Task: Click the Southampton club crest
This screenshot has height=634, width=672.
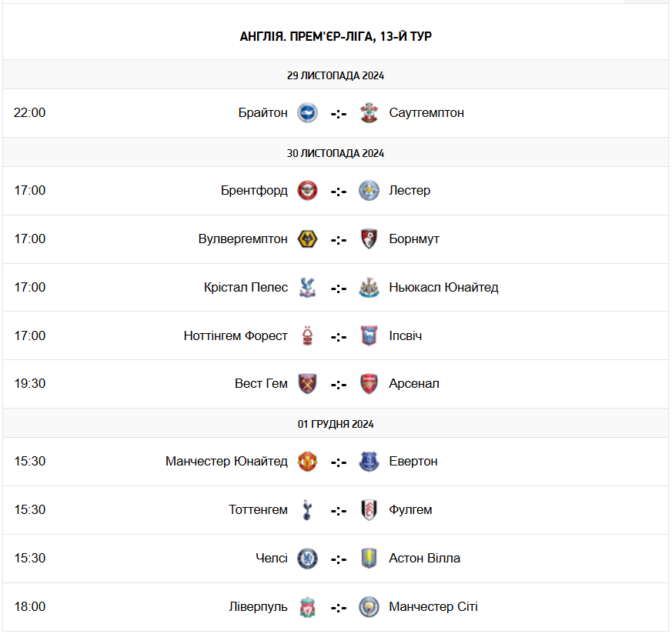Action: 369,113
